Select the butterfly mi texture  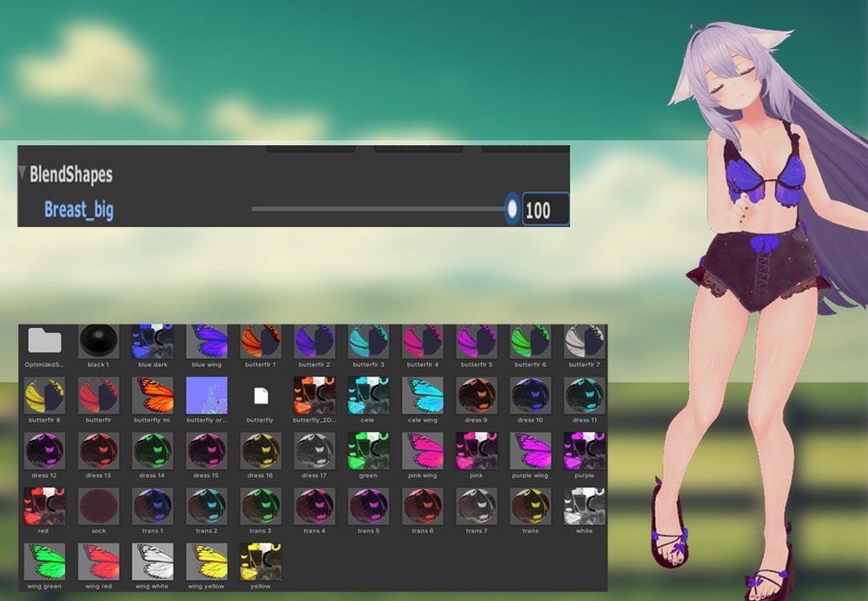153,396
